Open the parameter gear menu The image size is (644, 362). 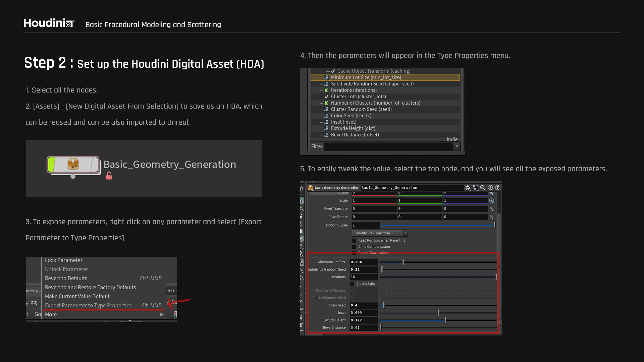(468, 188)
